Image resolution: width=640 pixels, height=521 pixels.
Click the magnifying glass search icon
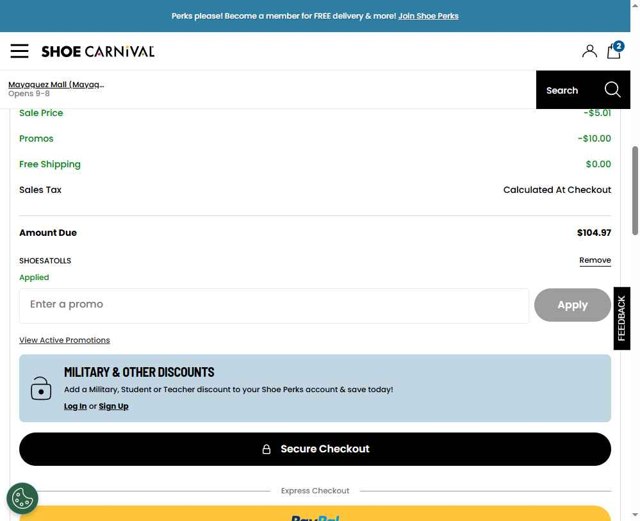(612, 89)
